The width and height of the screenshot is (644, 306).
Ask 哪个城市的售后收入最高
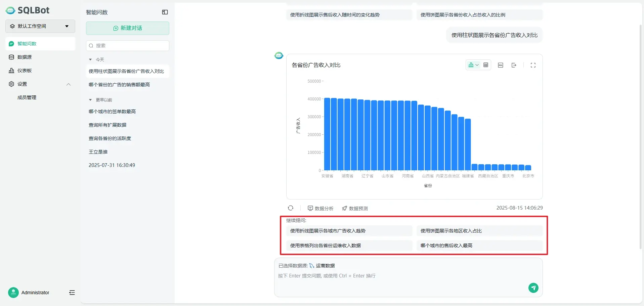(x=479, y=246)
